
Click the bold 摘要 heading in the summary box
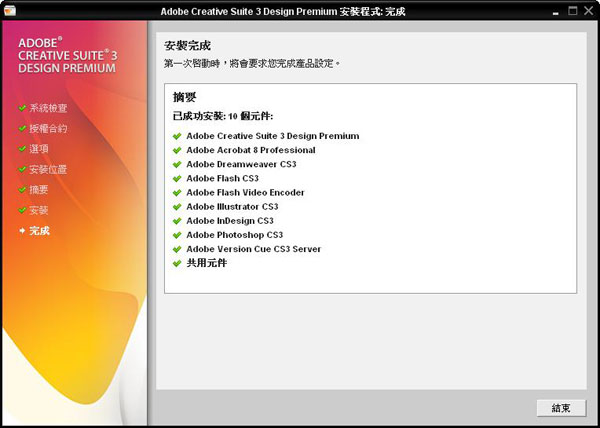tap(184, 97)
